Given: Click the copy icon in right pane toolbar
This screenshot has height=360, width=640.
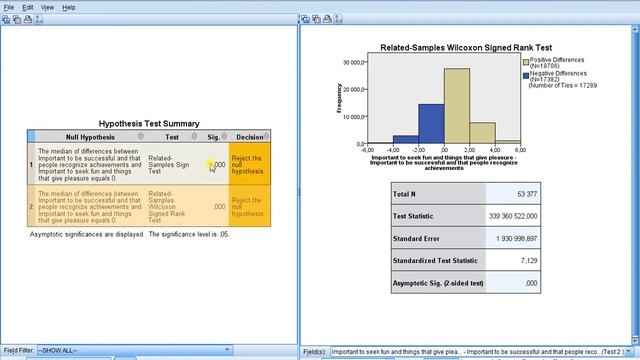Looking at the screenshot, I should 316,19.
